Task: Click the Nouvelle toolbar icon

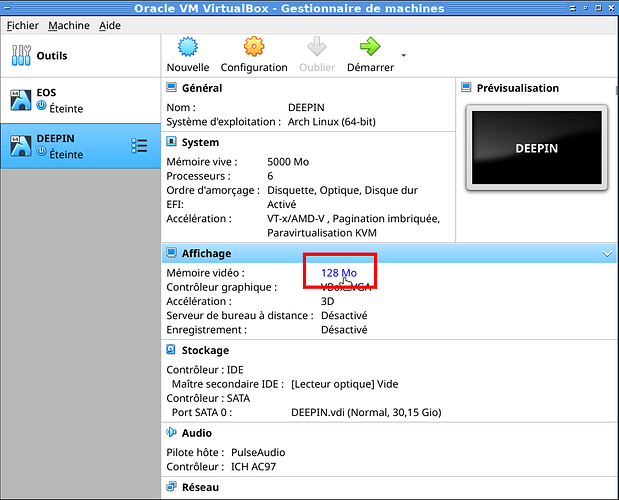Action: 188,47
